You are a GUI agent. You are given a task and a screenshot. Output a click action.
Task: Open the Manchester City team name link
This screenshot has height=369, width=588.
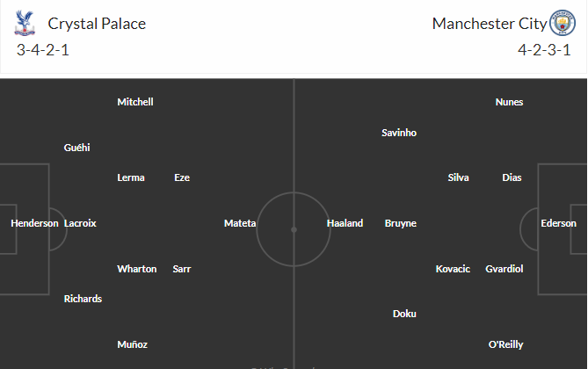(x=490, y=24)
